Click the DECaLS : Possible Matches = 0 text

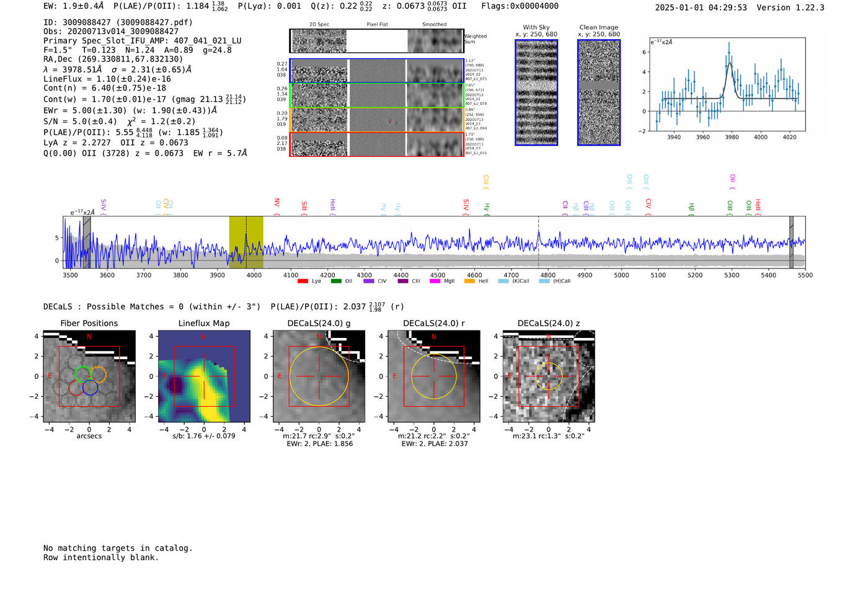152,306
